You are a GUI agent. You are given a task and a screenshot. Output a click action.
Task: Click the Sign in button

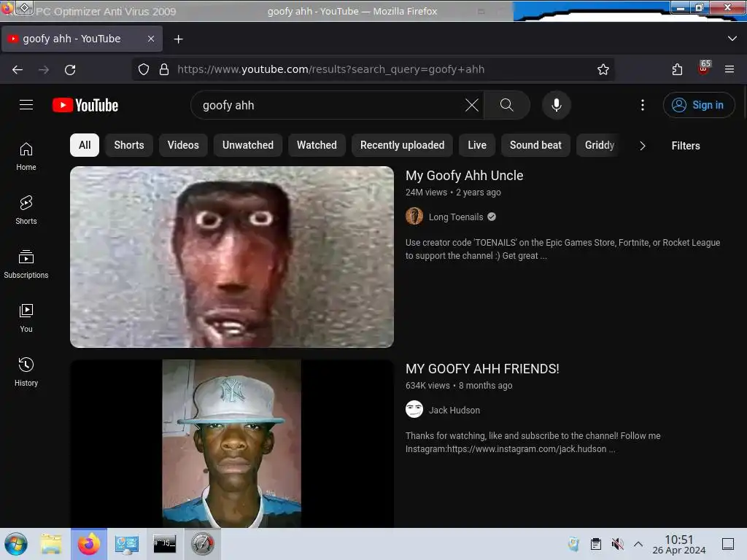point(698,105)
